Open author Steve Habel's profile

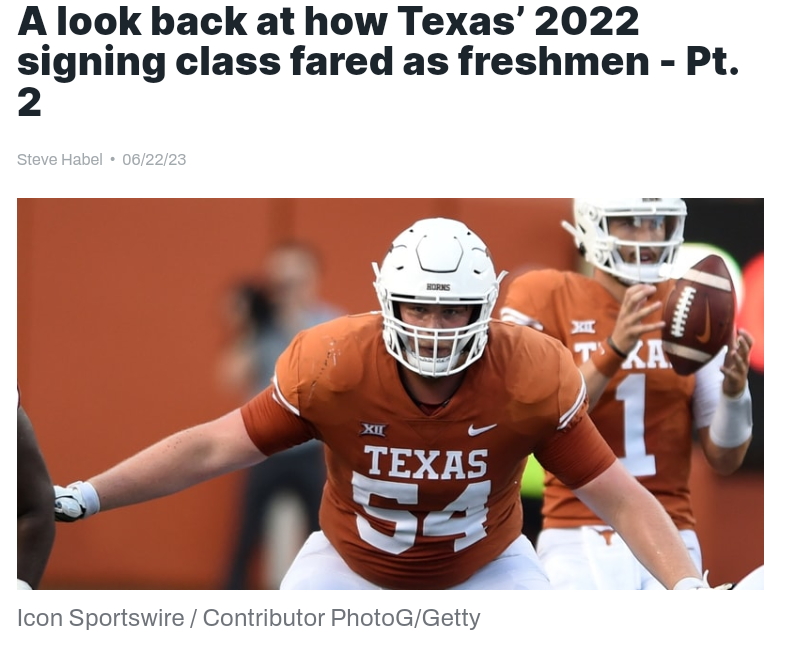tap(59, 160)
